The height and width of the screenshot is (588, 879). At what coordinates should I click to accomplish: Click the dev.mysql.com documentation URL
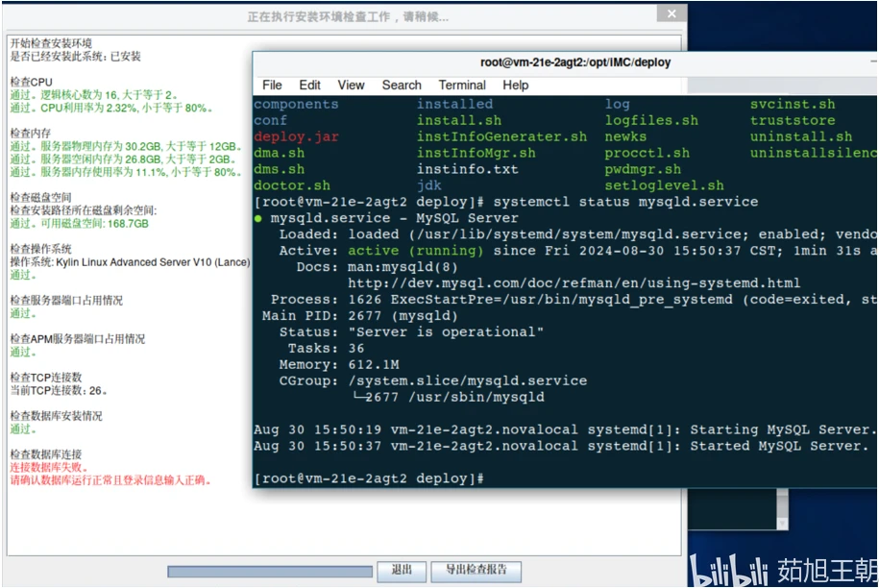(574, 283)
